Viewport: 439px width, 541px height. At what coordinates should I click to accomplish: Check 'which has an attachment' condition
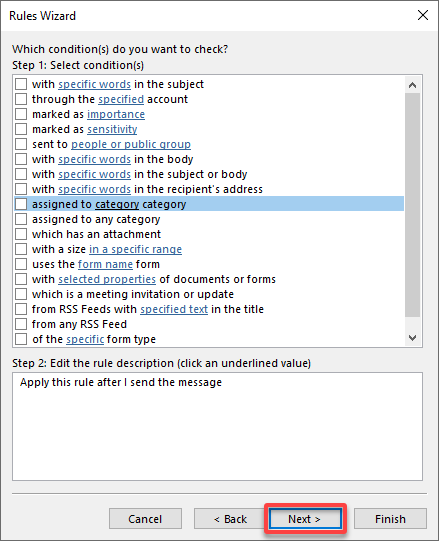pos(21,234)
